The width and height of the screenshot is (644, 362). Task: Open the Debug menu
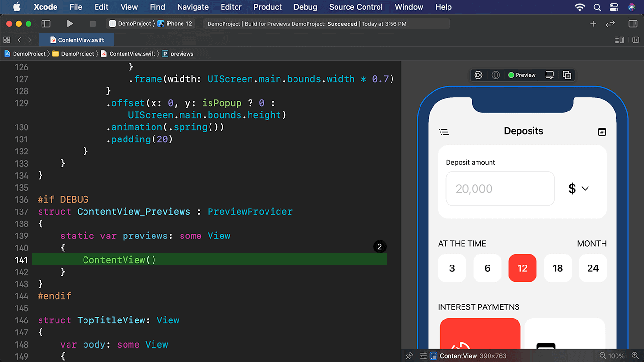point(306,7)
